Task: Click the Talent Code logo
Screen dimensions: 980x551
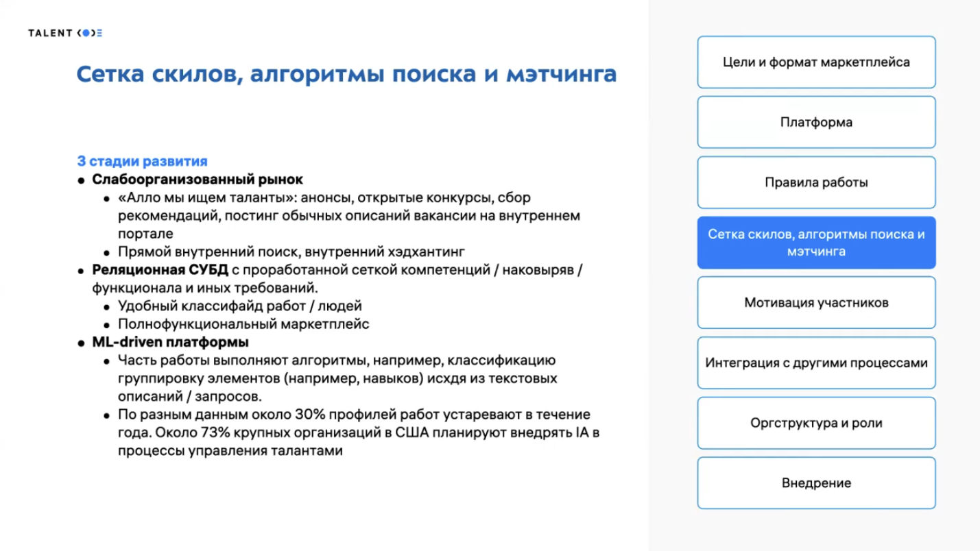Action: 65,33
